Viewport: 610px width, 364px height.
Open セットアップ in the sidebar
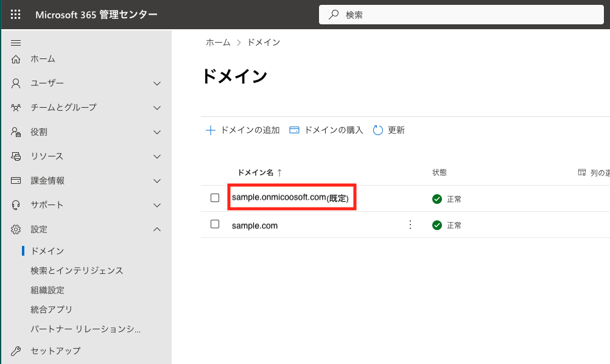55,351
